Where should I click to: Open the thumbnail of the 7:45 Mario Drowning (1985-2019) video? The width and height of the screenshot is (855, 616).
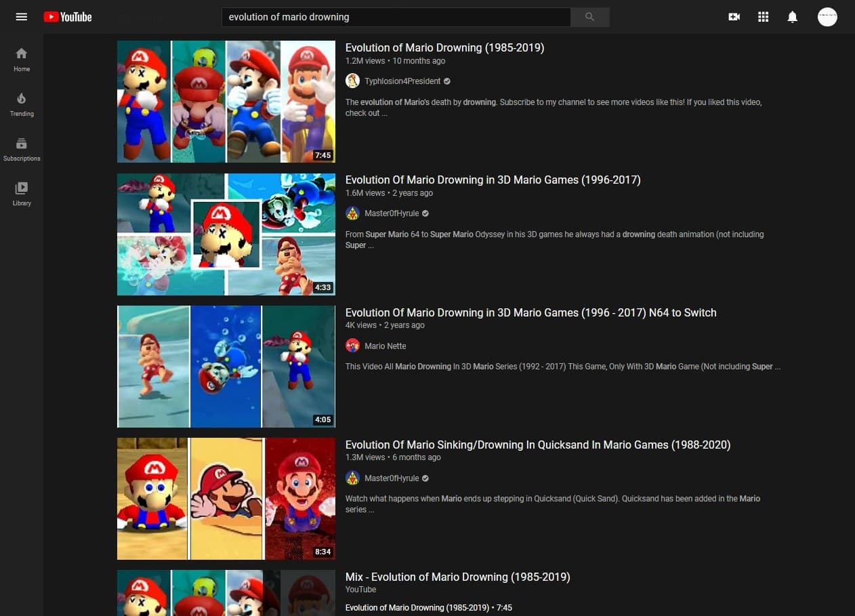[x=226, y=102]
